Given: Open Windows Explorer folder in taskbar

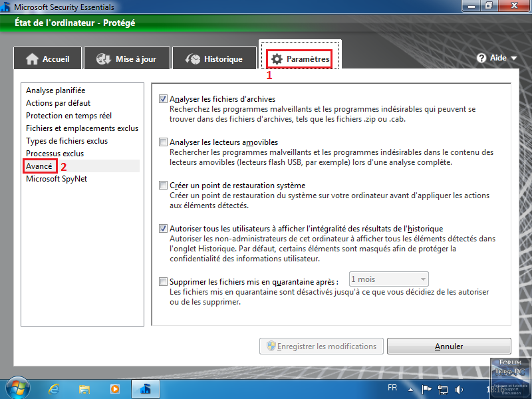Looking at the screenshot, I should 84,389.
